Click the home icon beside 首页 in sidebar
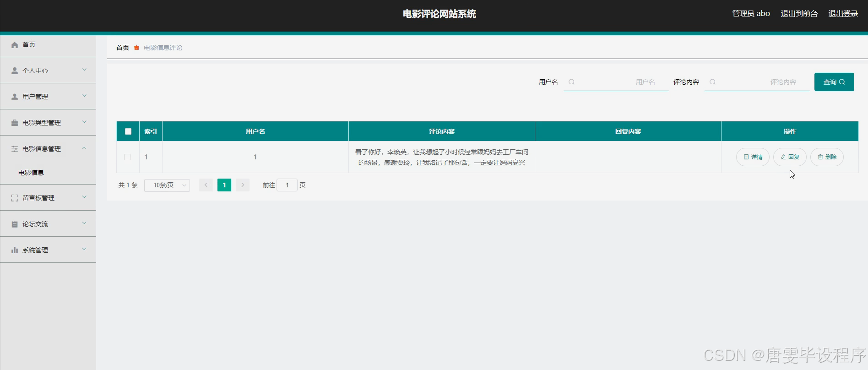Image resolution: width=868 pixels, height=370 pixels. click(x=15, y=45)
